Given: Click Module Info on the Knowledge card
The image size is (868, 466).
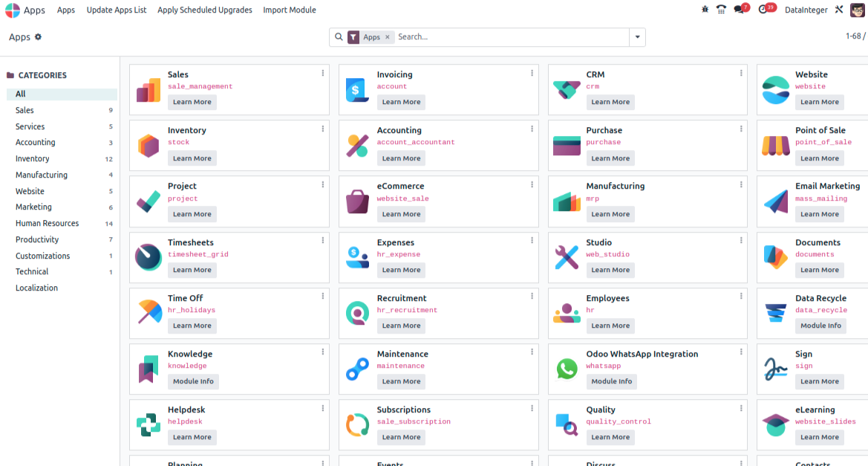Looking at the screenshot, I should [x=193, y=381].
